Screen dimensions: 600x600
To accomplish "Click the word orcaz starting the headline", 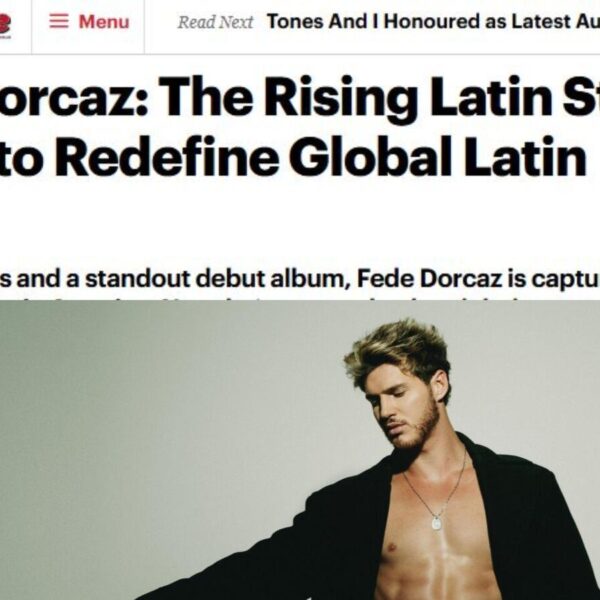I will coord(73,98).
